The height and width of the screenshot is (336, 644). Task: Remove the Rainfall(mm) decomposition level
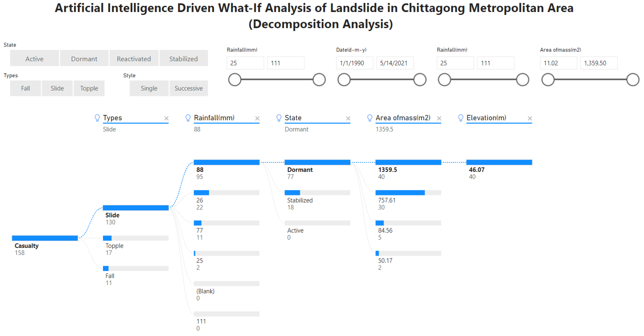coord(257,119)
